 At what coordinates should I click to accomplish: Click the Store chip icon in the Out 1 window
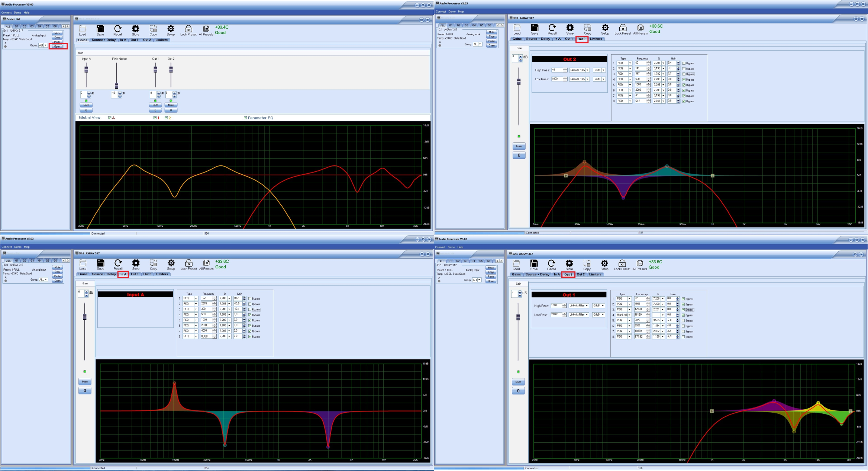(569, 264)
